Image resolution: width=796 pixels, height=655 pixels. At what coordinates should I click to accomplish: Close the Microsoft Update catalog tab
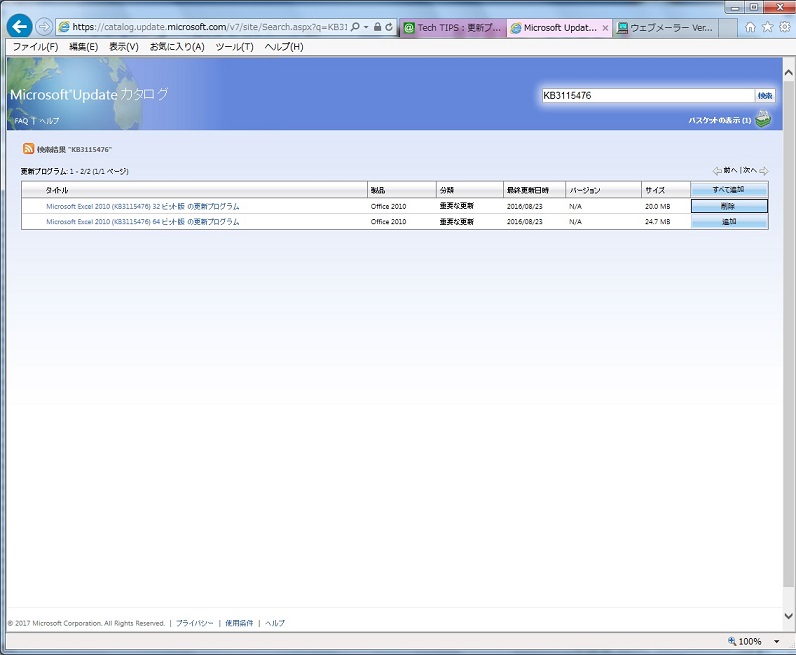click(x=605, y=28)
